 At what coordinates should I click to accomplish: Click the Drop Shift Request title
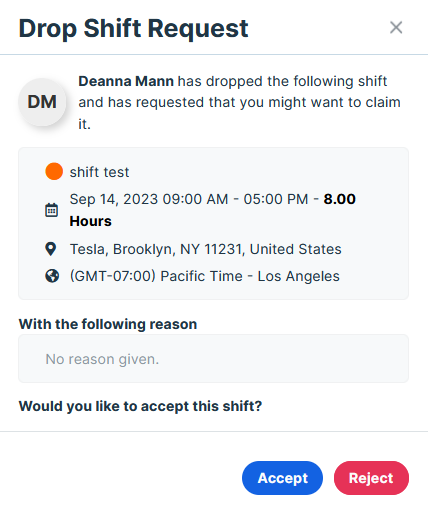click(x=133, y=28)
